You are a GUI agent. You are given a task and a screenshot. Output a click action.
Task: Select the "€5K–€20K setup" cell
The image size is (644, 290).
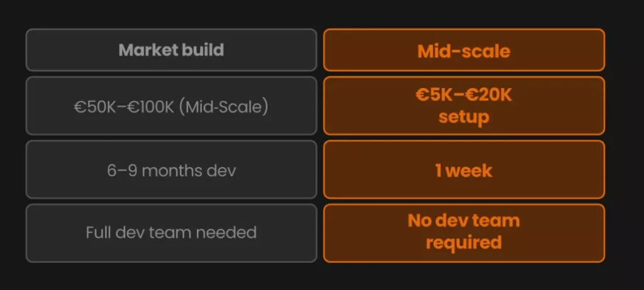[x=464, y=106]
